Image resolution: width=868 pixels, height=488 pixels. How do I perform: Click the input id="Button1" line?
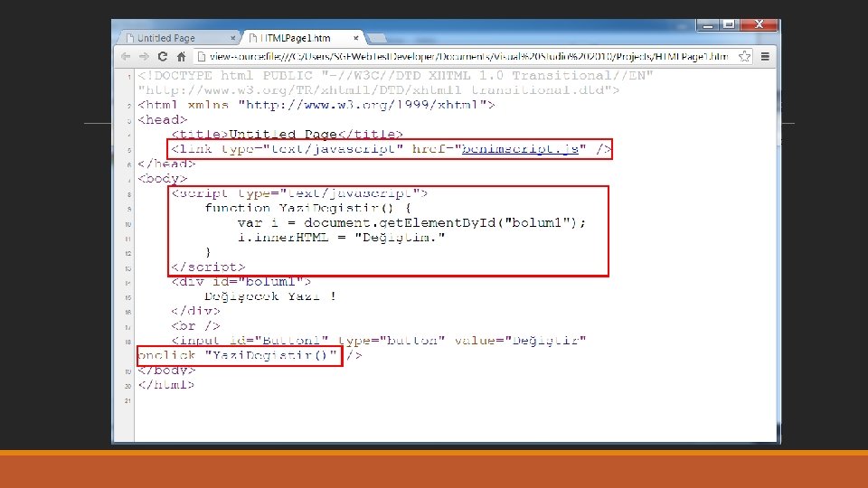pyautogui.click(x=378, y=341)
